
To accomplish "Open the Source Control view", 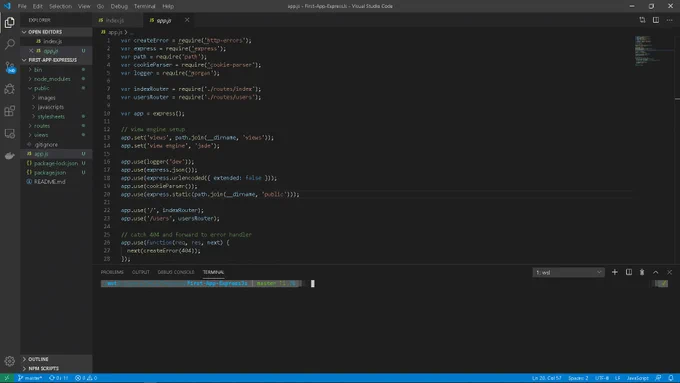I will 10,67.
